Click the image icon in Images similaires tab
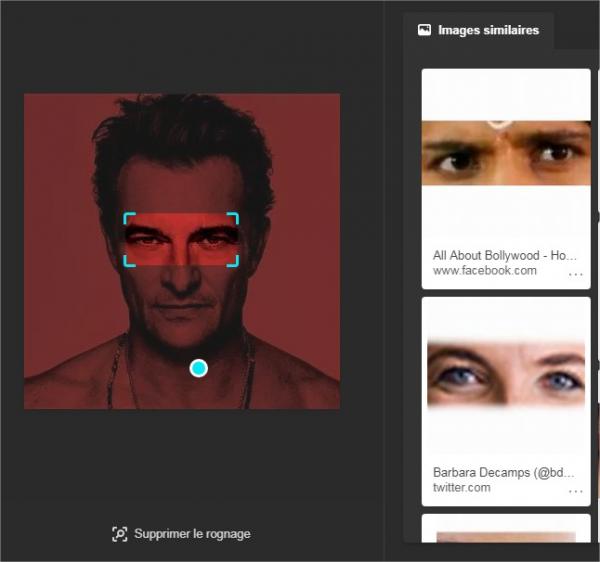The height and width of the screenshot is (562, 600). pos(424,30)
